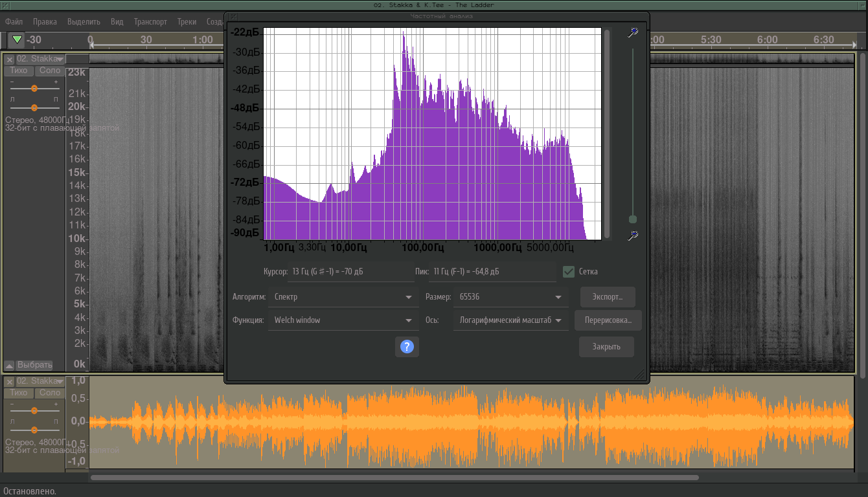This screenshot has height=497, width=868.
Task: Adjust the waveform track gain slider knob
Action: (x=34, y=410)
